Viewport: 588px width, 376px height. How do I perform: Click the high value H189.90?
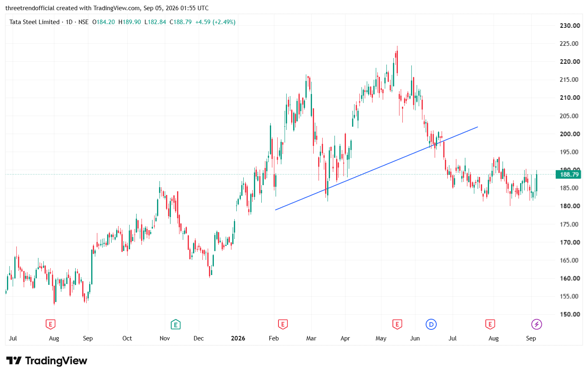130,22
